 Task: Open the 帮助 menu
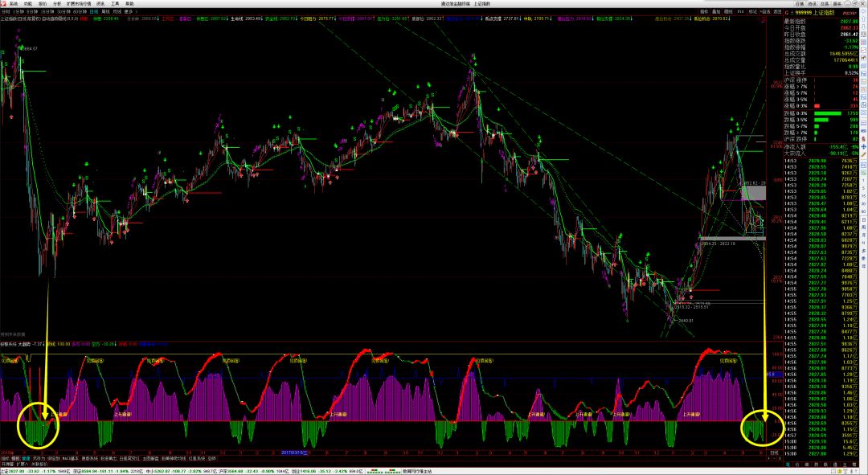[x=129, y=3]
